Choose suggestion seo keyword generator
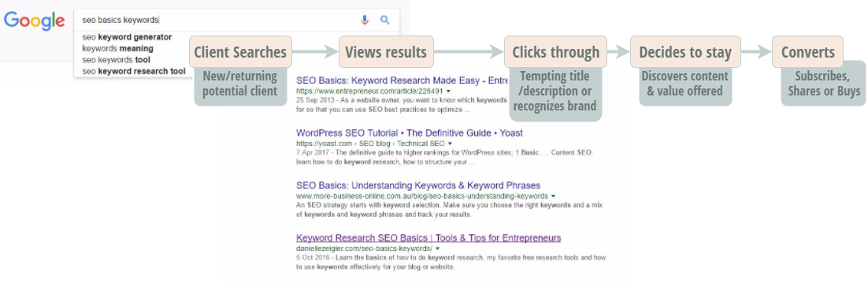The width and height of the screenshot is (868, 284). tap(127, 37)
